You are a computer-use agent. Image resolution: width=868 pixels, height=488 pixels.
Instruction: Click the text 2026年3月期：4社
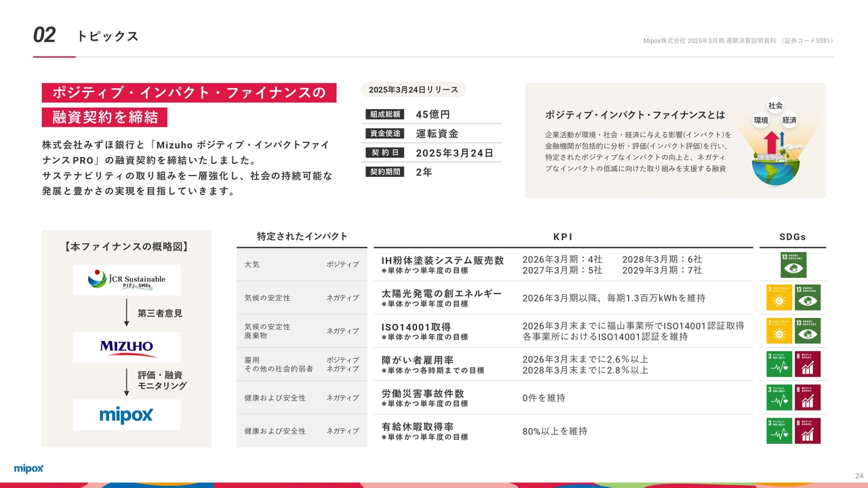click(562, 259)
